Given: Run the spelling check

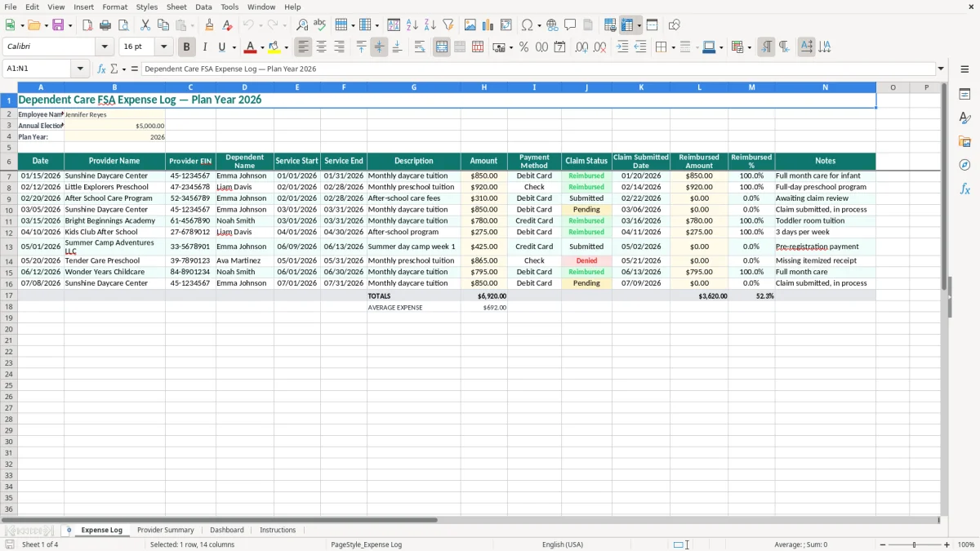Looking at the screenshot, I should (x=319, y=25).
